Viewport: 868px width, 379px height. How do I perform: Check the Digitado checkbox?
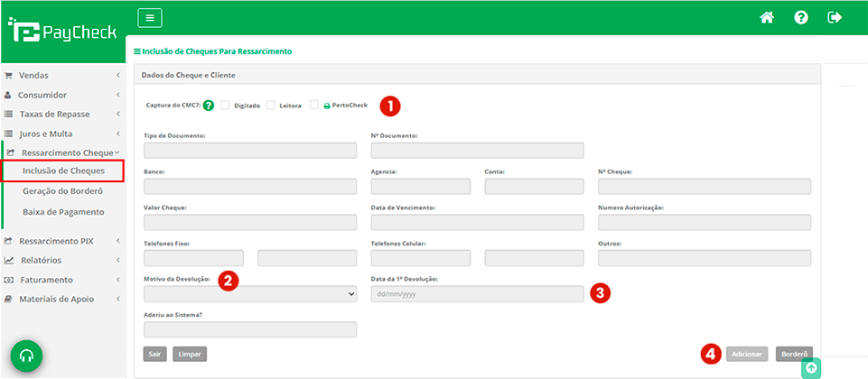tap(225, 105)
